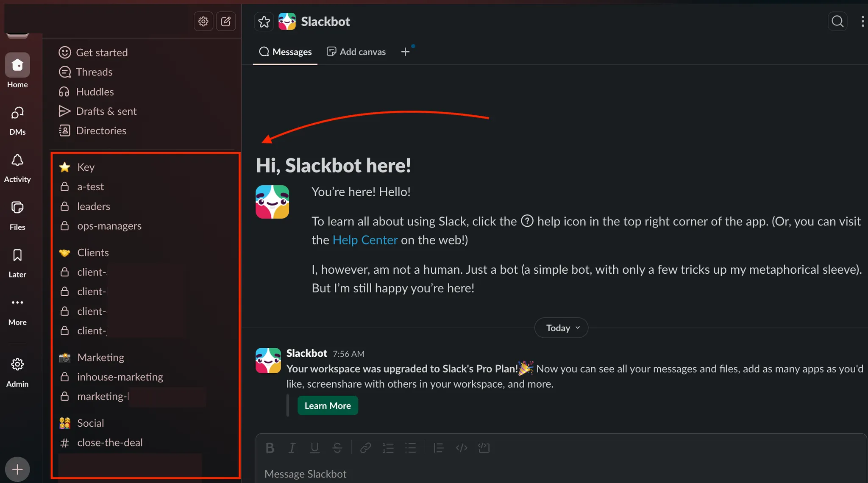Star the Slackbot conversation

click(x=264, y=22)
